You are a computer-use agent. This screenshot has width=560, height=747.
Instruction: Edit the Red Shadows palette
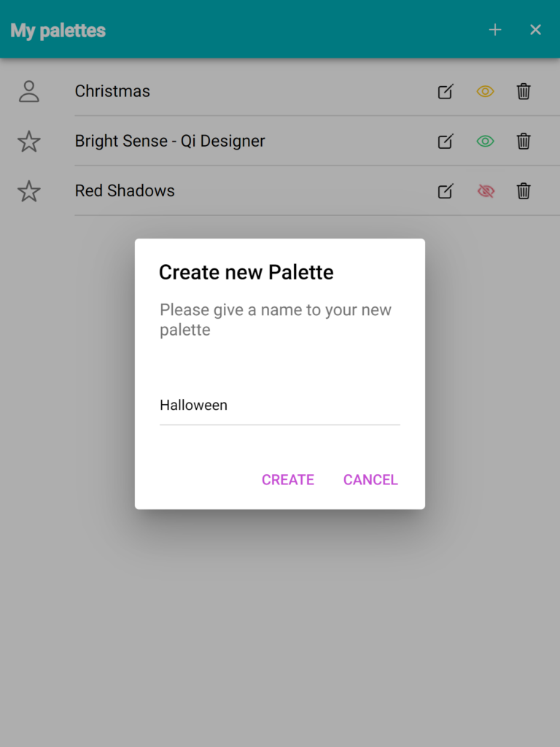(x=446, y=191)
